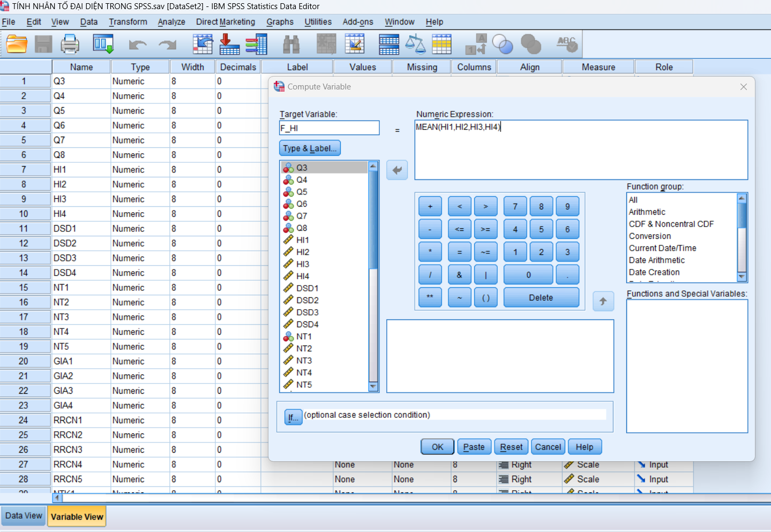771x532 pixels.
Task: Click the Spell Check ABC icon
Action: pos(567,44)
